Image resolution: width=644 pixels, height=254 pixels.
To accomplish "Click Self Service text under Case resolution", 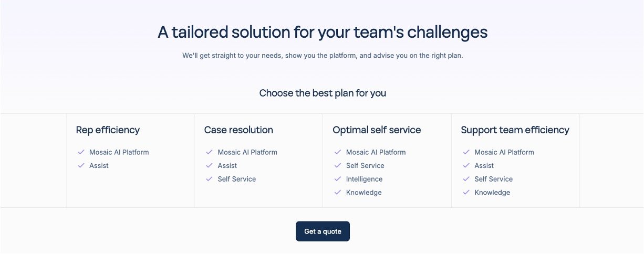I will [237, 179].
